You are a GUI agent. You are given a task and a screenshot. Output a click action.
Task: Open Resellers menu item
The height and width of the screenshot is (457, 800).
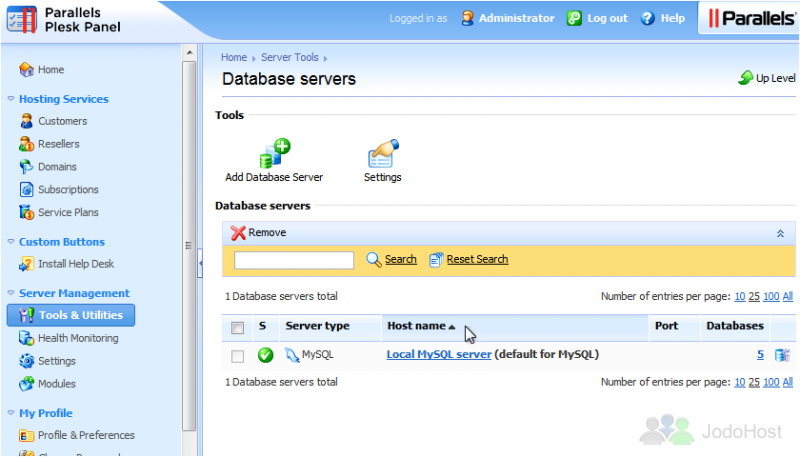(59, 144)
